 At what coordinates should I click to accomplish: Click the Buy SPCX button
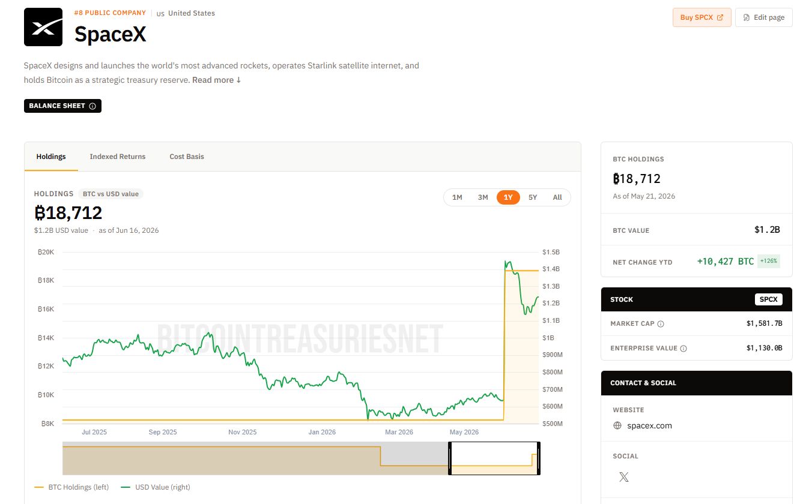tap(701, 17)
